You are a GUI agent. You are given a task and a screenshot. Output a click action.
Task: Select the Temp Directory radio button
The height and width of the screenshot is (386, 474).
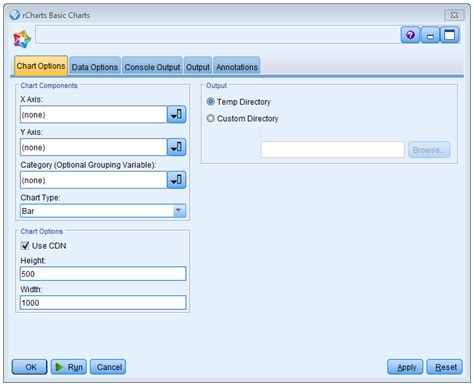click(211, 101)
